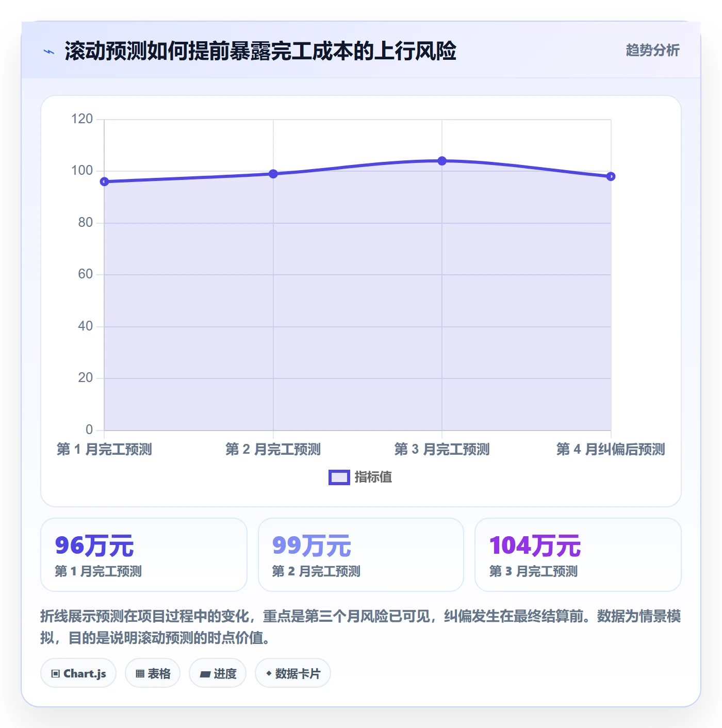Click the grid icon in the 表格 chip
This screenshot has width=722, height=728.
(140, 674)
